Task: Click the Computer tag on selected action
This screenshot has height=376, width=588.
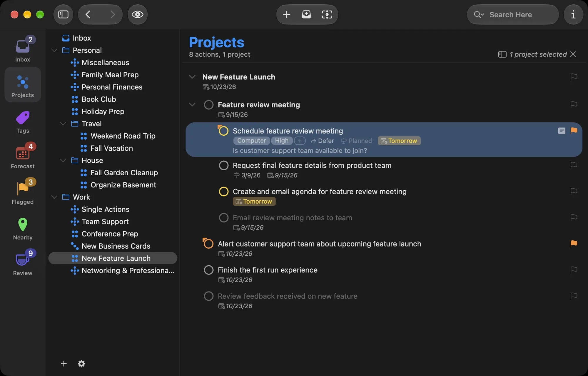Action: tap(251, 141)
